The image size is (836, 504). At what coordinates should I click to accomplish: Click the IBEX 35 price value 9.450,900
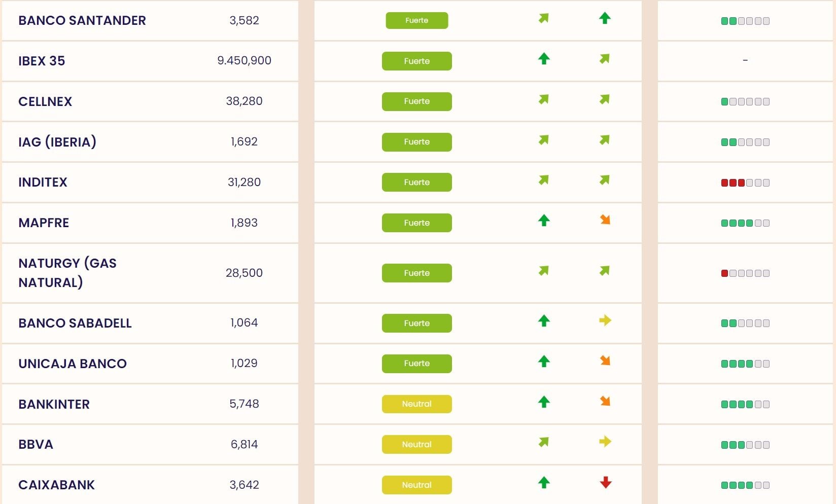pos(244,60)
